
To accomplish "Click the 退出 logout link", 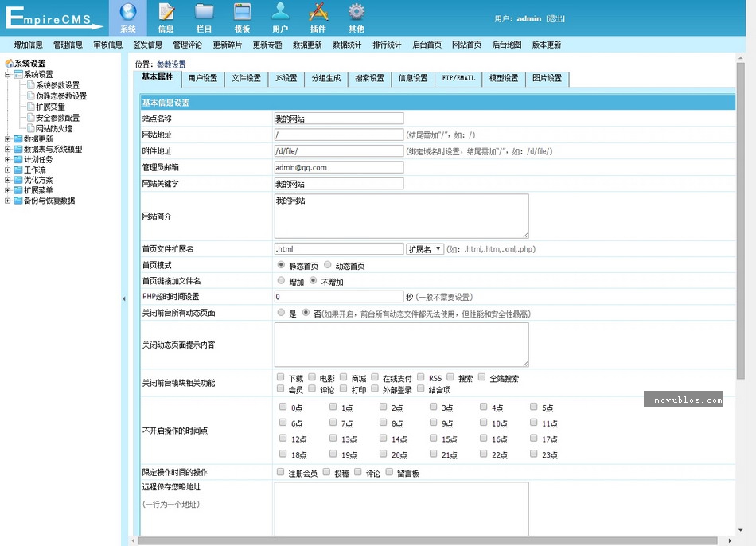I will pos(555,19).
